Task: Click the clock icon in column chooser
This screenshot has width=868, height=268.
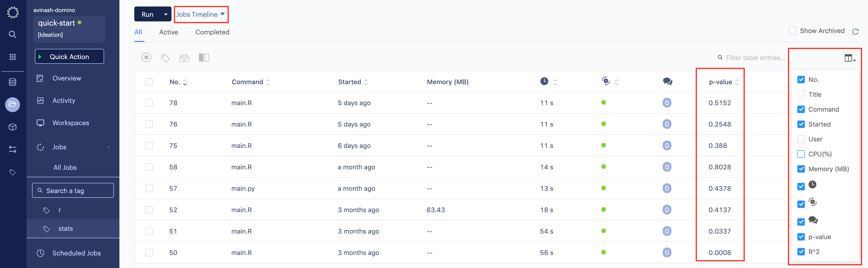Action: coord(812,185)
